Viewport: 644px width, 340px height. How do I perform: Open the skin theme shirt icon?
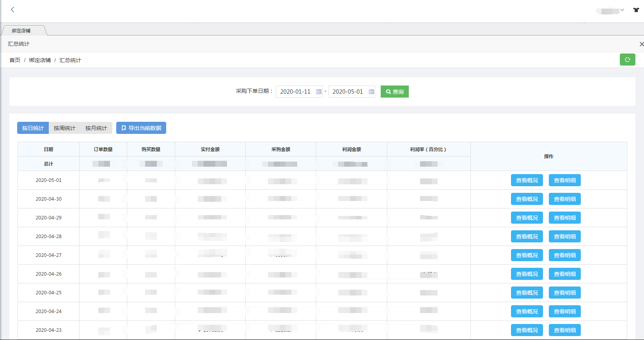point(636,10)
